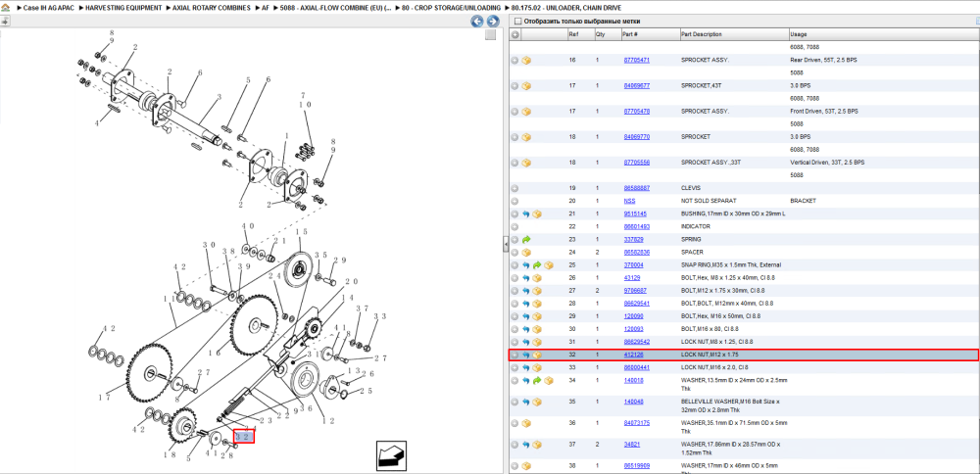
Task: Click the blue arrow icon for BUSHING row 21
Action: (525, 214)
